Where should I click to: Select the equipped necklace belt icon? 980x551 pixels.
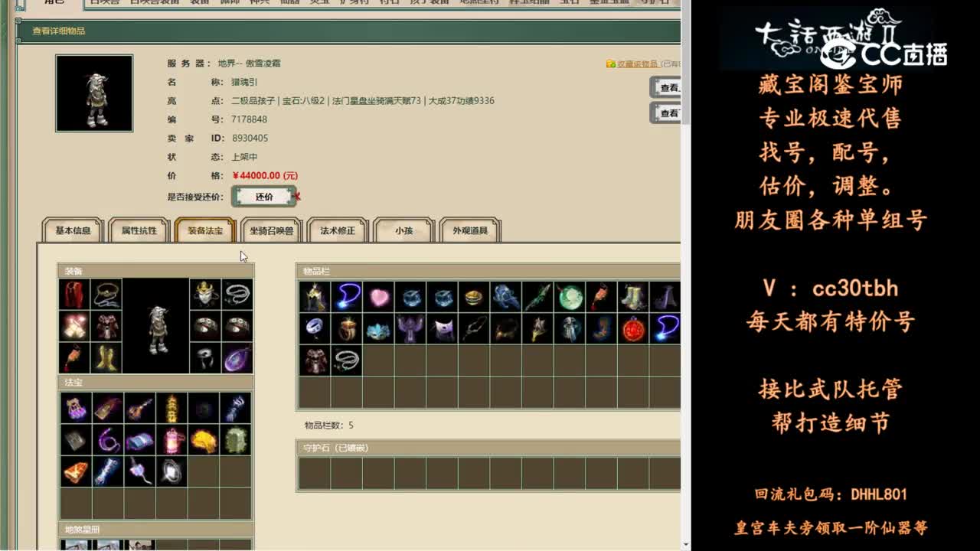[x=106, y=294]
